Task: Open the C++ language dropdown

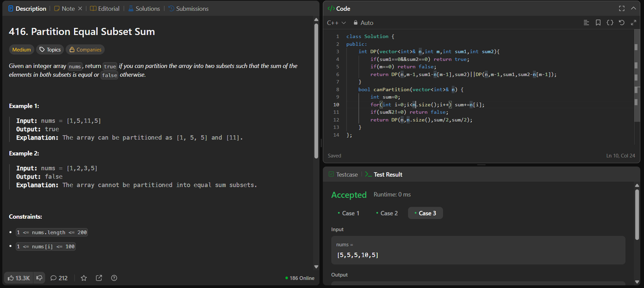Action: 336,23
